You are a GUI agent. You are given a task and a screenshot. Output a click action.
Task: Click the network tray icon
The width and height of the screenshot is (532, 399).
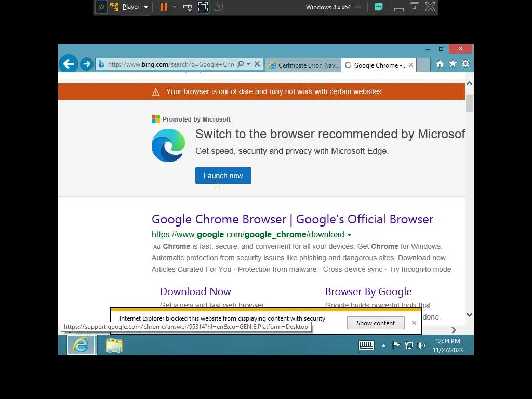tap(409, 345)
